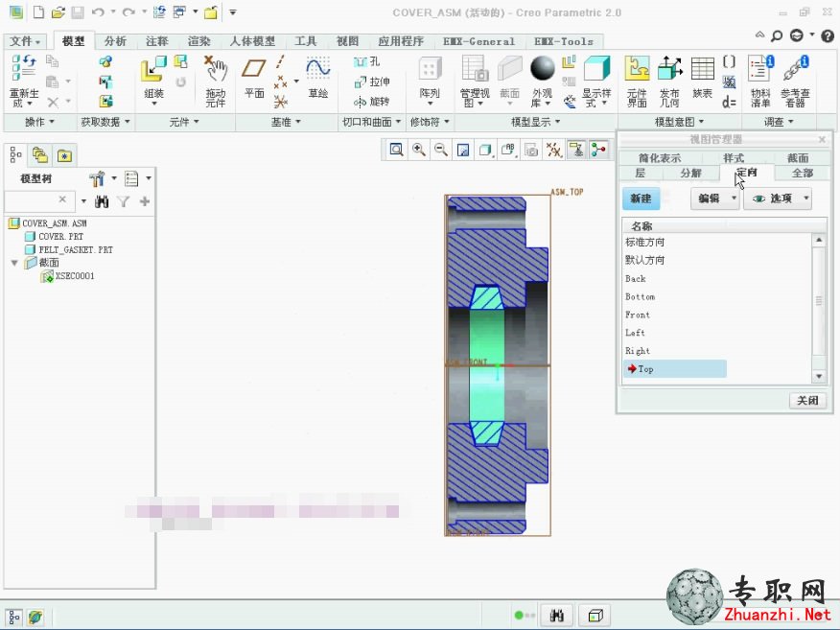Switch to the 视图 ribbon tab
This screenshot has height=630, width=840.
347,41
